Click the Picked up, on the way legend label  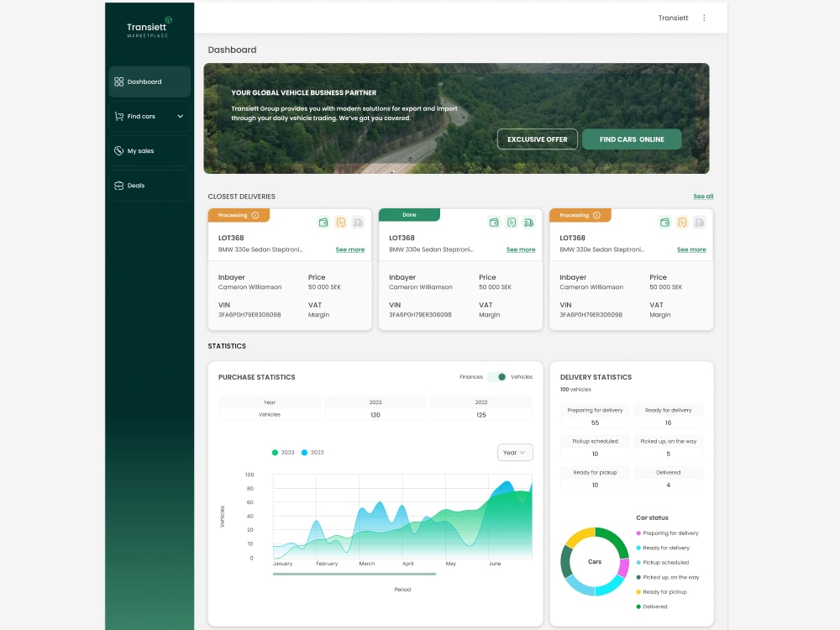pyautogui.click(x=670, y=578)
